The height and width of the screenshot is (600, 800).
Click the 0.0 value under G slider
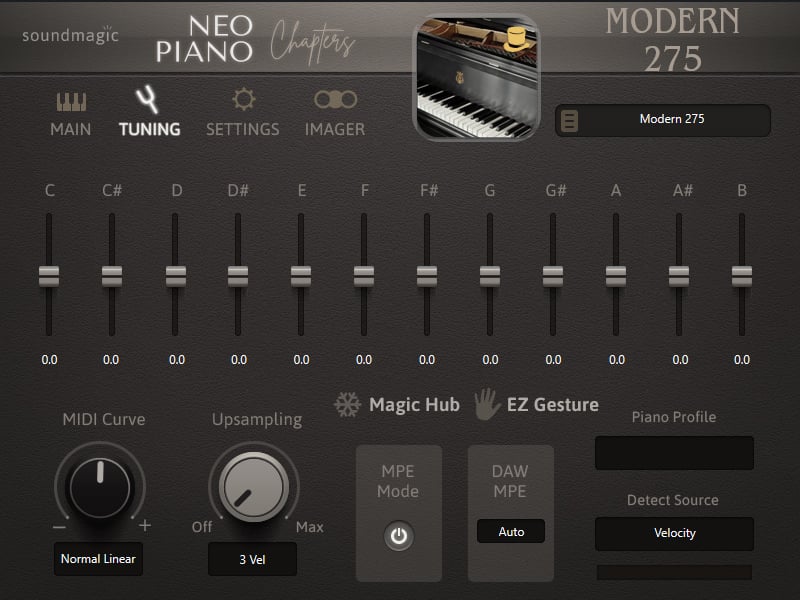click(490, 360)
